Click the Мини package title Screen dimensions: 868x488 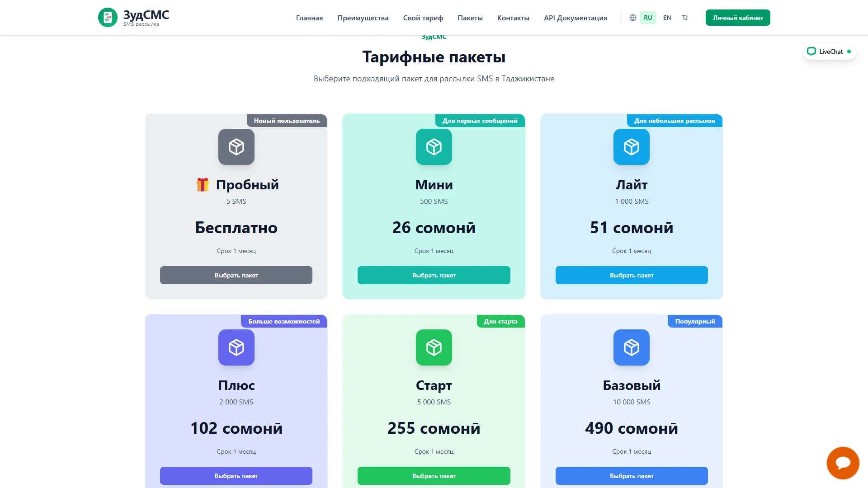(x=434, y=185)
